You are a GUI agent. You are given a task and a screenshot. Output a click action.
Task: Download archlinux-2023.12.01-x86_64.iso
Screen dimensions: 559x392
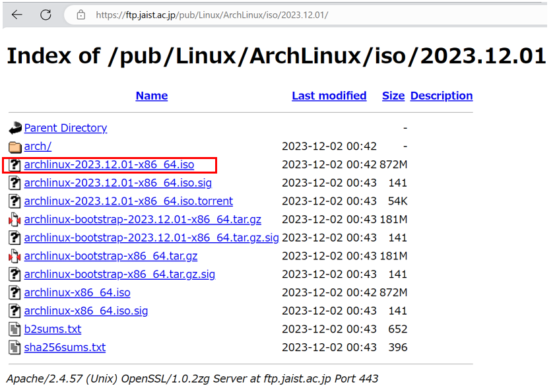click(x=109, y=164)
